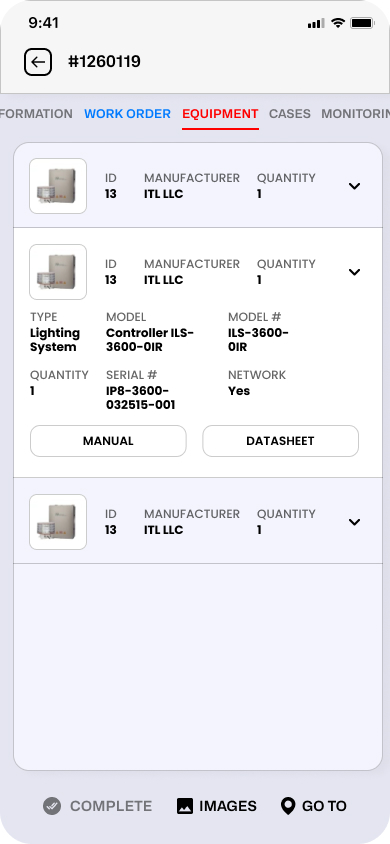Viewport: 390px width, 844px height.
Task: Switch to the Work Order tab
Action: tap(127, 114)
